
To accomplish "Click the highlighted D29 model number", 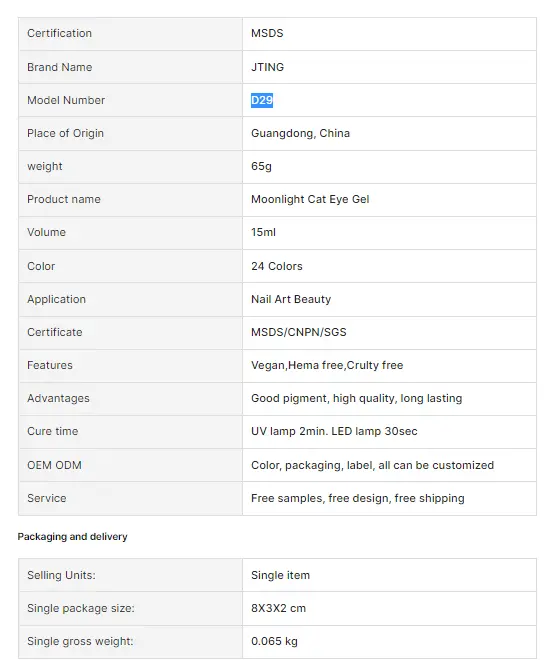I will click(x=262, y=100).
